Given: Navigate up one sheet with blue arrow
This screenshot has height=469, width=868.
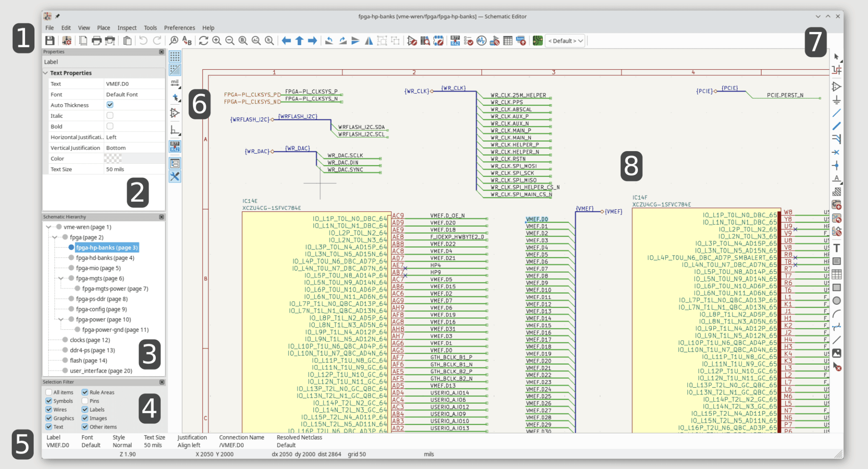Looking at the screenshot, I should [299, 41].
